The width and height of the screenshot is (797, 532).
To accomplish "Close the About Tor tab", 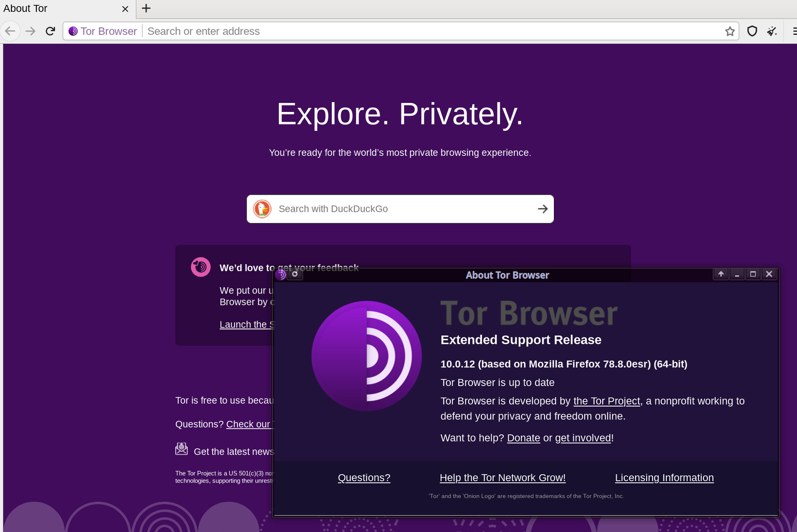I will tap(125, 9).
